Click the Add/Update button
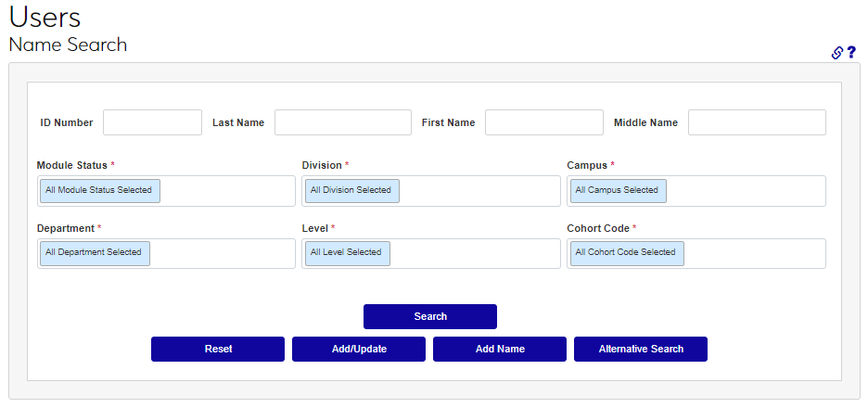868x408 pixels. tap(359, 350)
